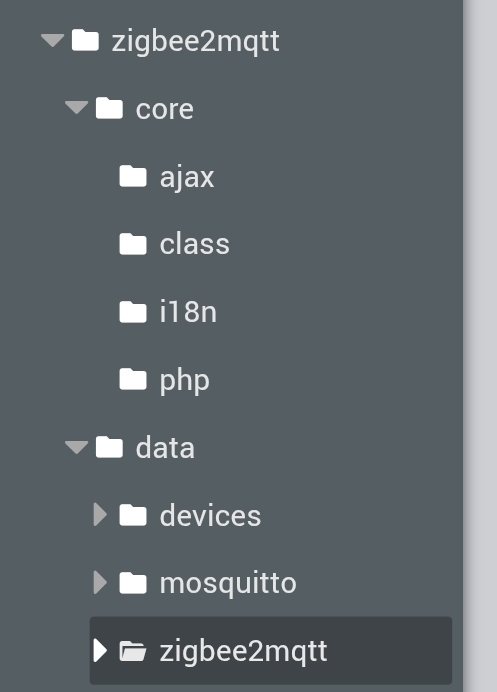The height and width of the screenshot is (692, 497).
Task: Click the mosquitto folder icon
Action: point(133,583)
